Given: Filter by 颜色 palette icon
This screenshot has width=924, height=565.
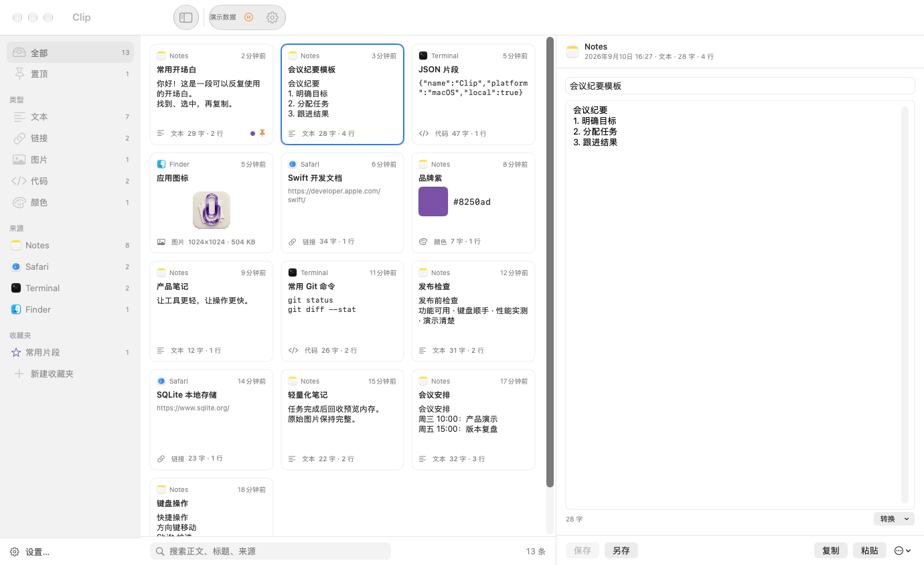Looking at the screenshot, I should tap(19, 202).
